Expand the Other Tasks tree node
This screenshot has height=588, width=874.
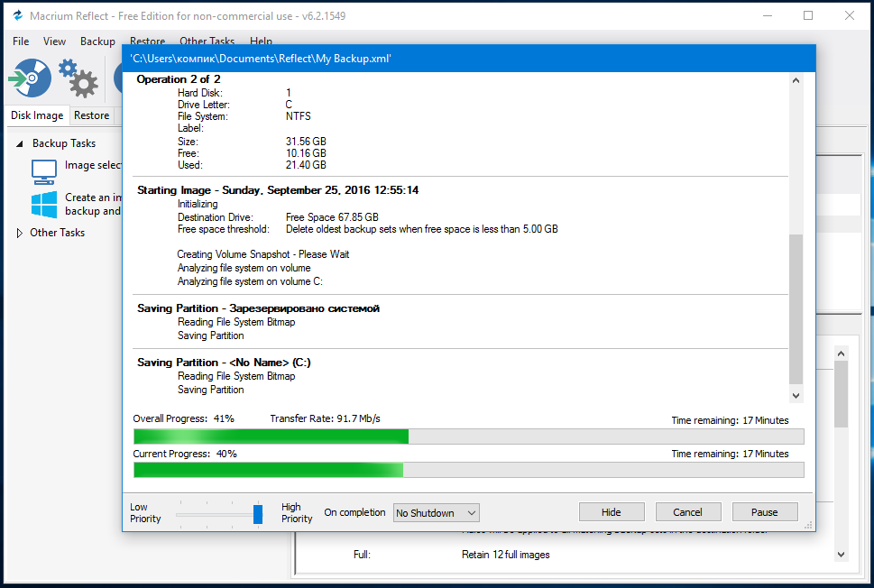click(20, 233)
